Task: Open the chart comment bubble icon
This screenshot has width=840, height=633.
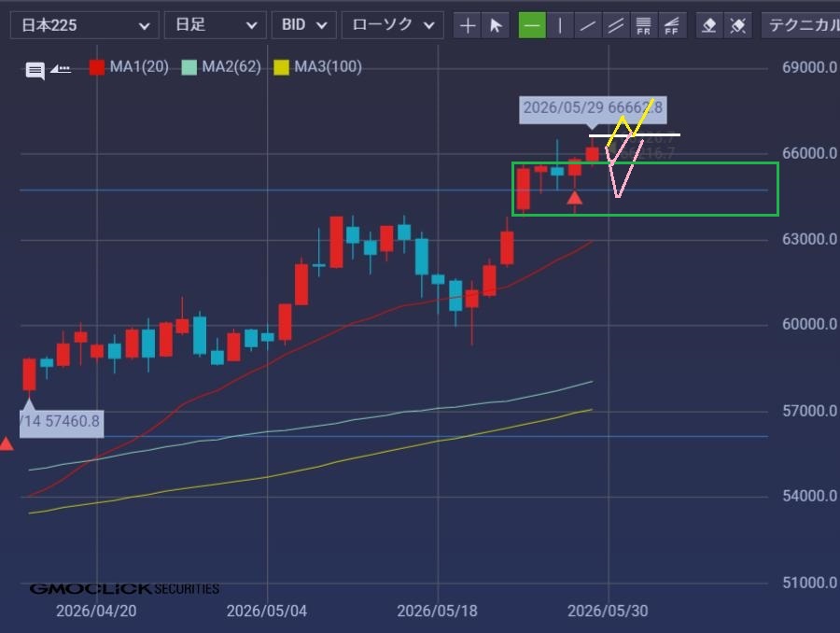Action: (35, 70)
